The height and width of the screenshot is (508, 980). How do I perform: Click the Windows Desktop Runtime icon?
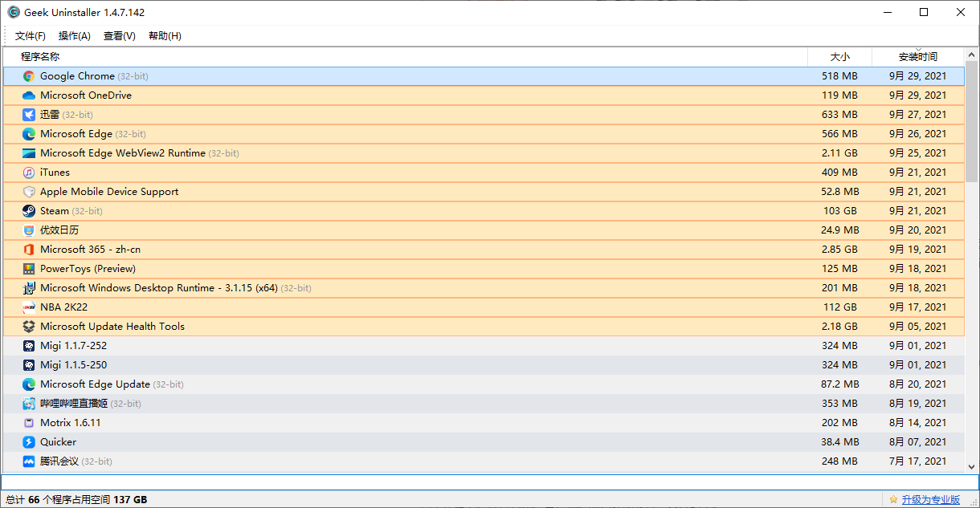click(29, 288)
